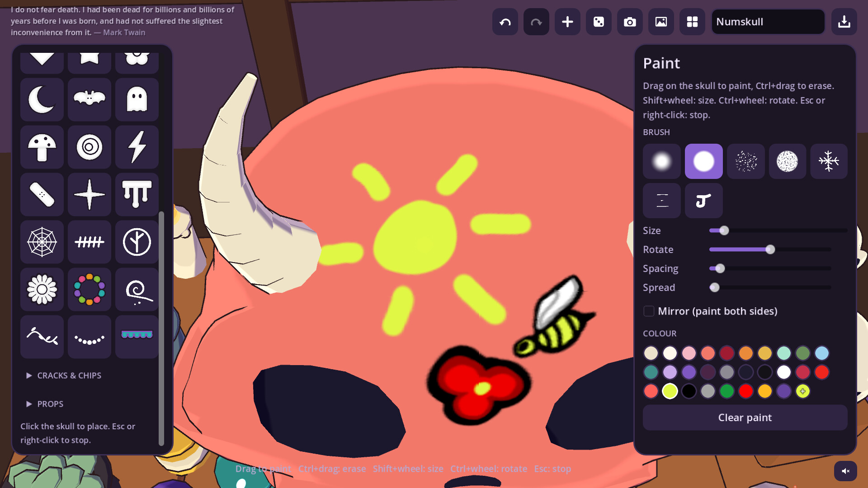Take a snapshot with the camera icon
The width and height of the screenshot is (868, 488).
click(630, 22)
